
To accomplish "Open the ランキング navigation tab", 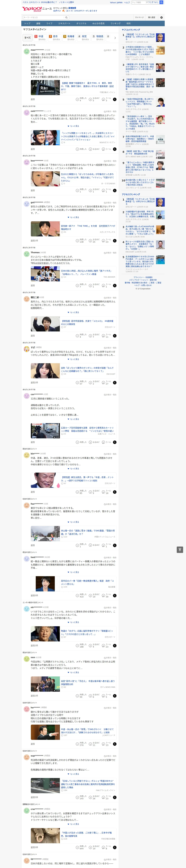I will tap(115, 24).
